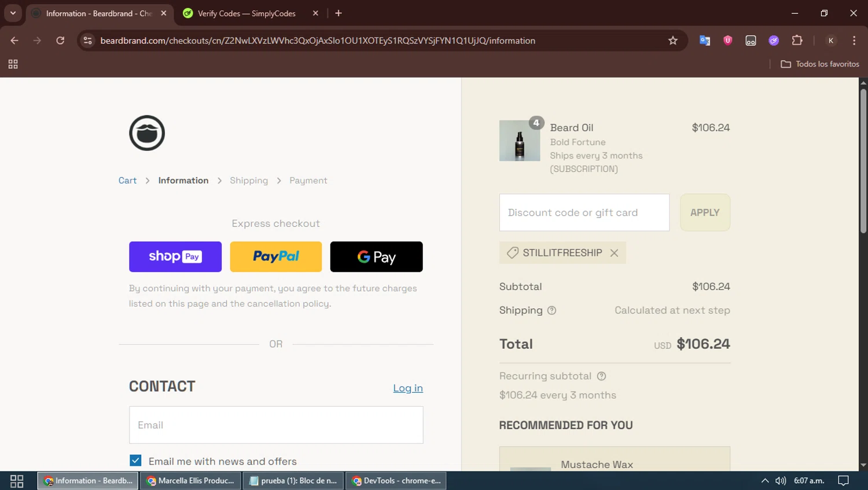Click the Beardbrand logo icon

point(147,133)
